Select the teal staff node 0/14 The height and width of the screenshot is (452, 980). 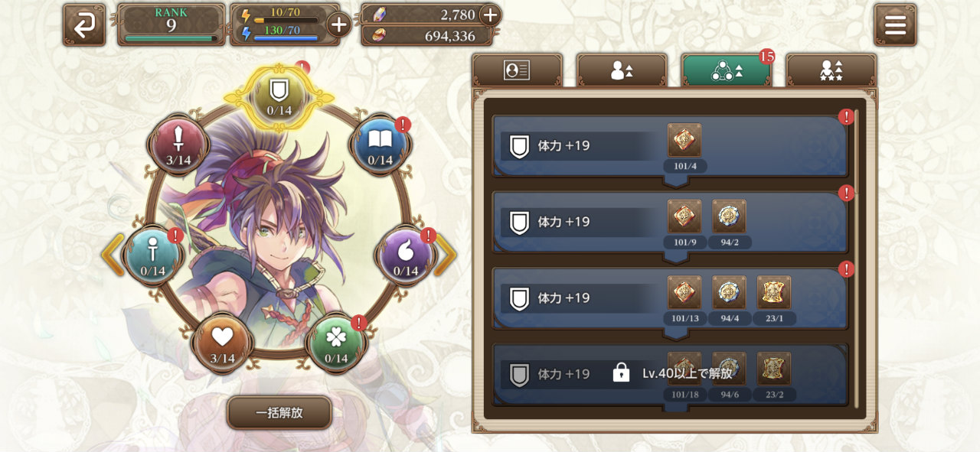click(153, 255)
